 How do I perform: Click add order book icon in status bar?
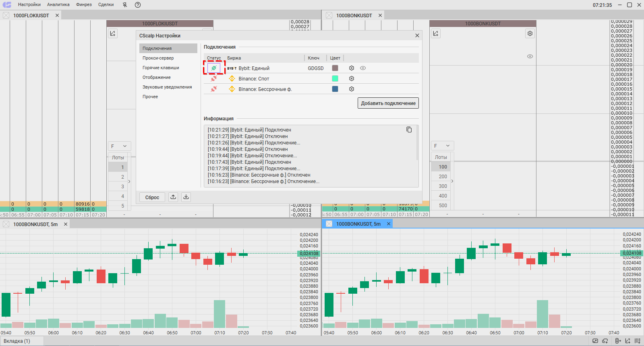click(618, 341)
